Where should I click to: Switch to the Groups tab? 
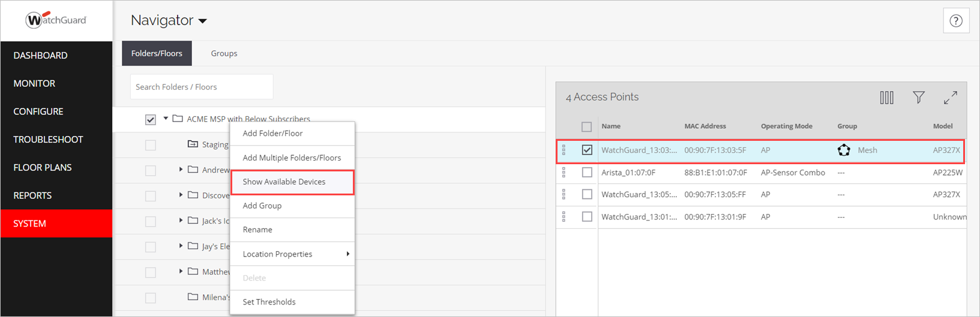[224, 53]
